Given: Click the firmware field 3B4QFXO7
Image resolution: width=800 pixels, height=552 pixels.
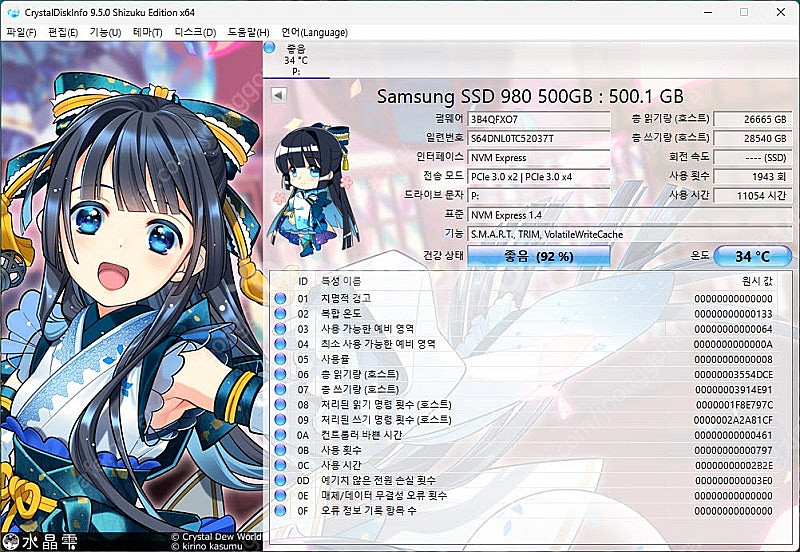Looking at the screenshot, I should click(539, 119).
